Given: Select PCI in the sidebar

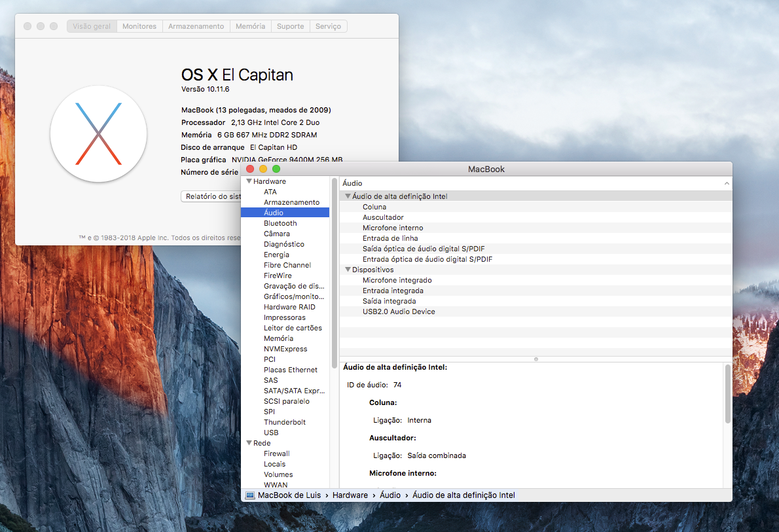Looking at the screenshot, I should pyautogui.click(x=269, y=359).
